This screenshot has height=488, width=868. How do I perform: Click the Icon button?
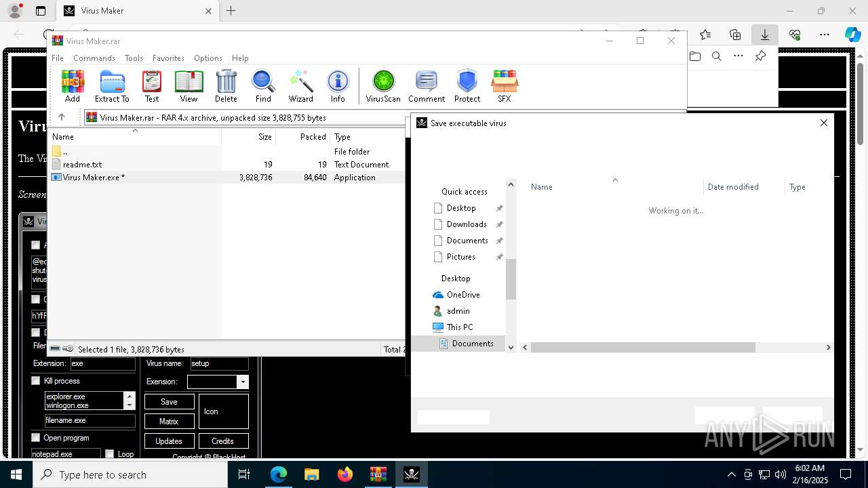tap(223, 411)
